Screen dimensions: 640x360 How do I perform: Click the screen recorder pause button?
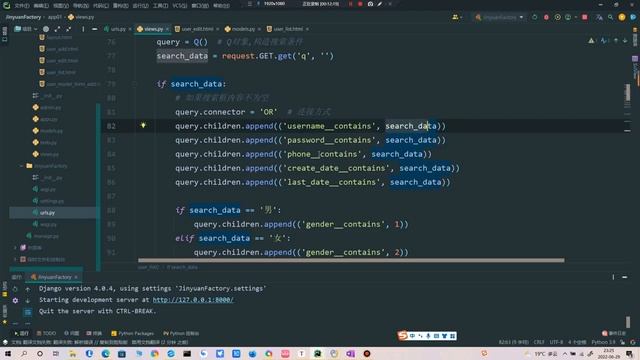(x=351, y=4)
